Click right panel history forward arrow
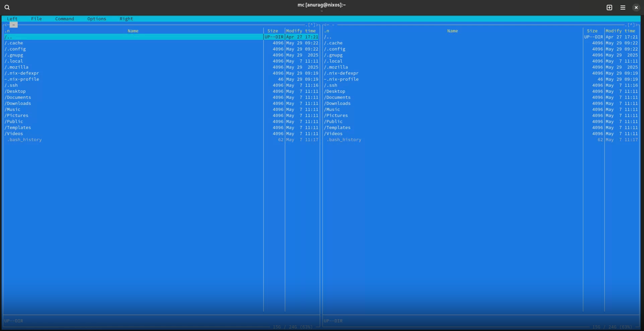 [637, 25]
